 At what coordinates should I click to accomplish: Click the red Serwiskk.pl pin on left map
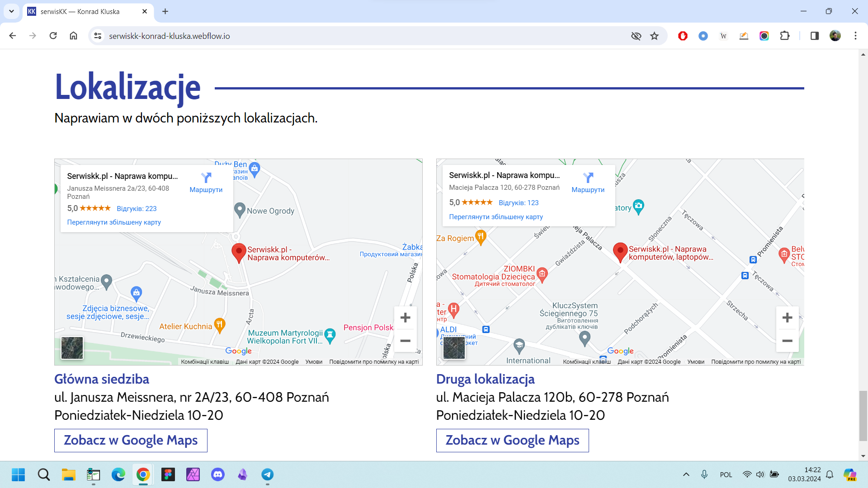[239, 253]
